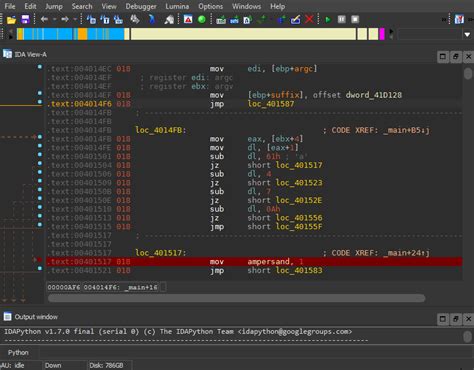Open forward-navigation history dropdown arrow
474x370 pixels.
75,20
